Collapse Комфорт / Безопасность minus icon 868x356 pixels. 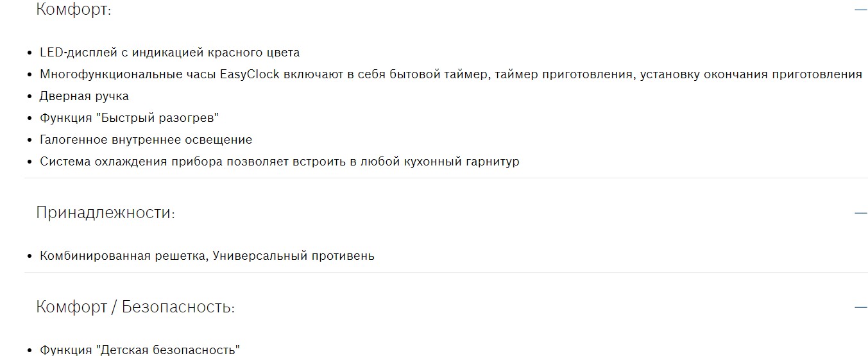pos(860,307)
